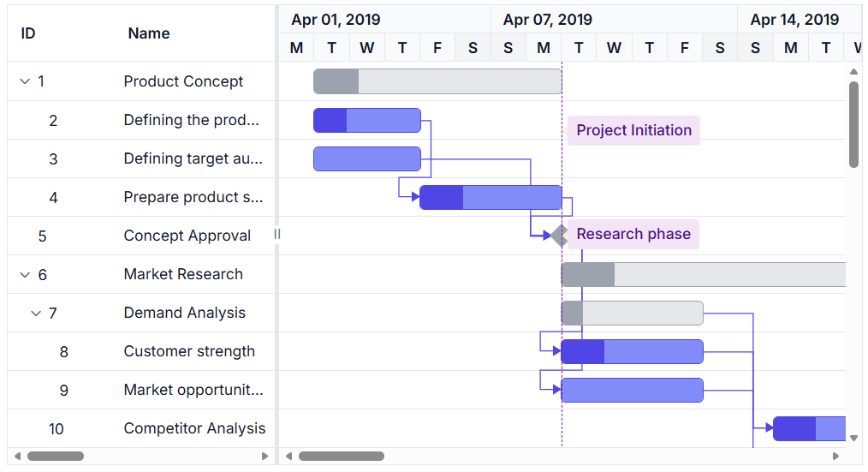The height and width of the screenshot is (472, 868).
Task: Click the chart vertical scrollbar thumb
Action: coord(853,125)
